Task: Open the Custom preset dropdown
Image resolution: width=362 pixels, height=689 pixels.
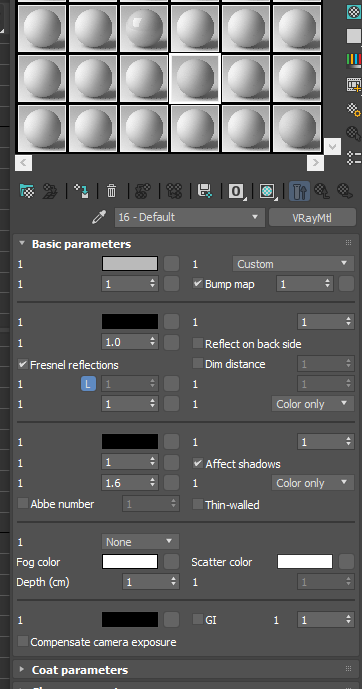Action: tap(293, 264)
